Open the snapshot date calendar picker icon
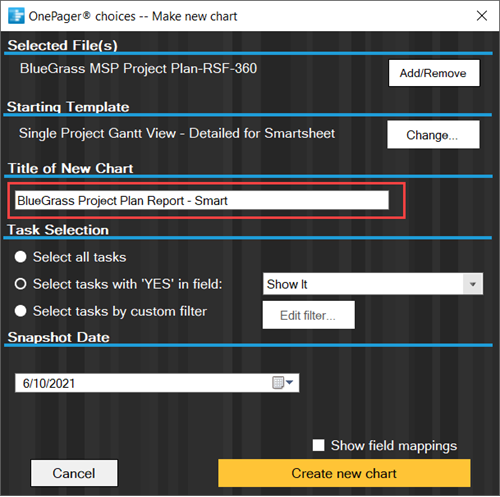The height and width of the screenshot is (497, 500). (278, 383)
